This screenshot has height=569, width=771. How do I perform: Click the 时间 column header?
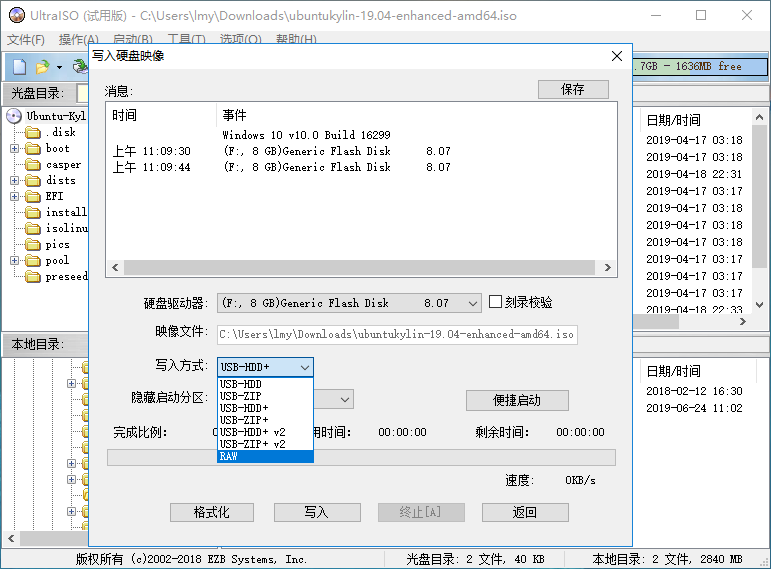click(x=162, y=116)
